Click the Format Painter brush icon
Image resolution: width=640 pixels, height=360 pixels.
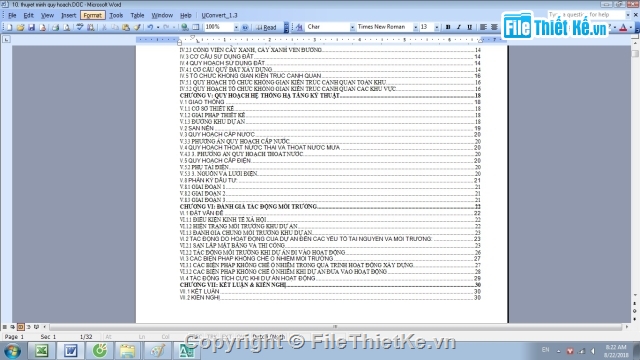137,27
